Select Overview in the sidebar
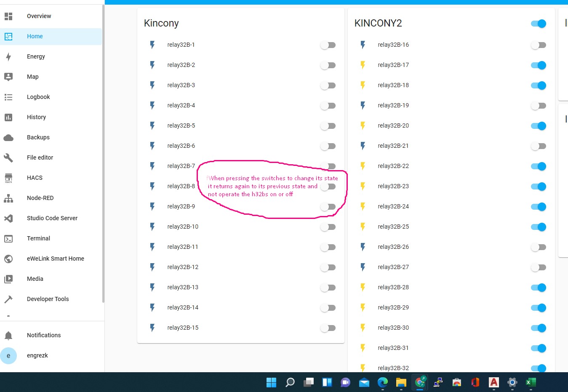Viewport: 568px width, 392px height. pyautogui.click(x=39, y=16)
